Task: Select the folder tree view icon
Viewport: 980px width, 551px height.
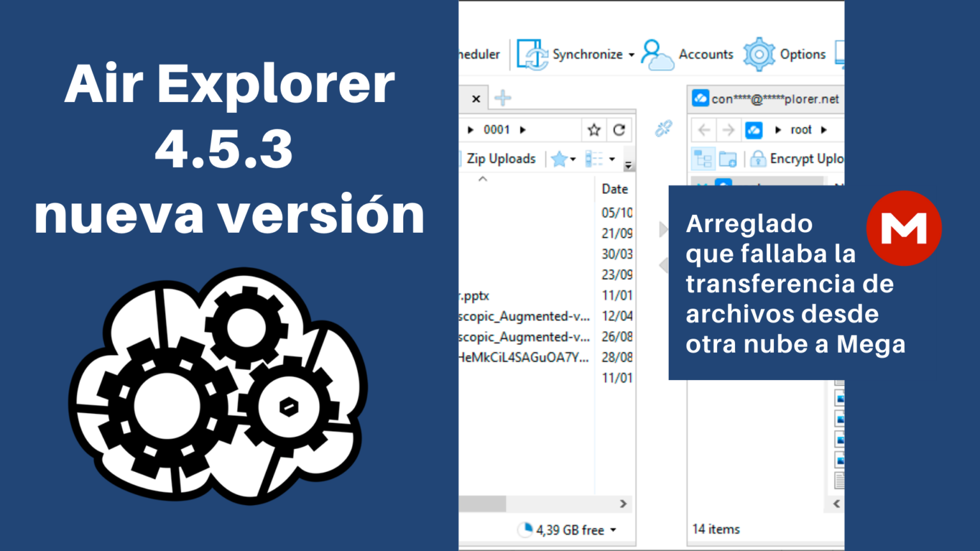Action: (703, 159)
